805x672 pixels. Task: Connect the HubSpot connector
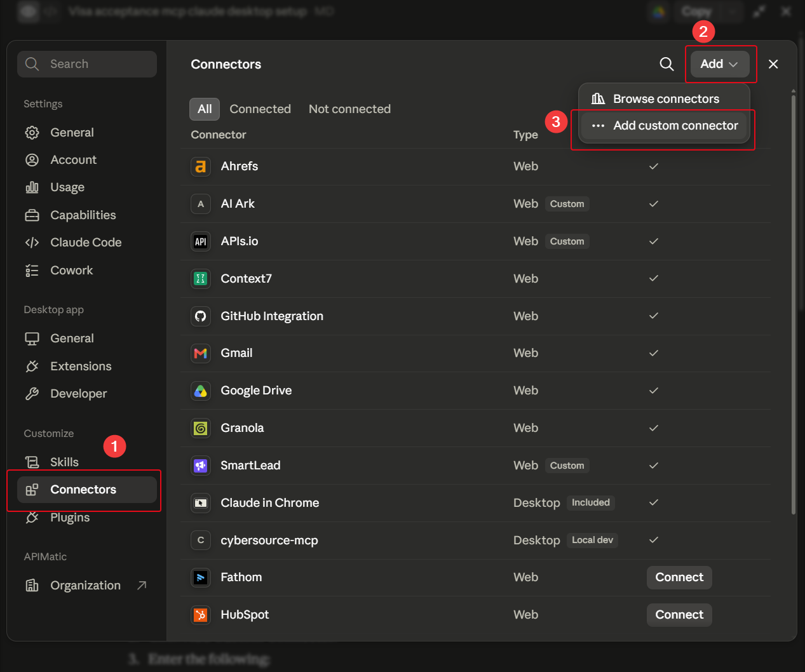point(679,615)
